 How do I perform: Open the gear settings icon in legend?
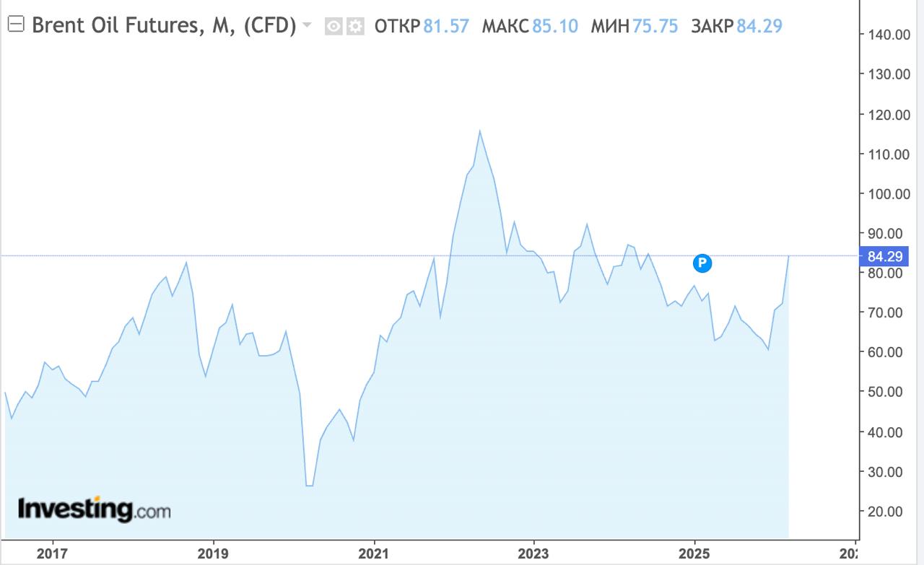(354, 27)
